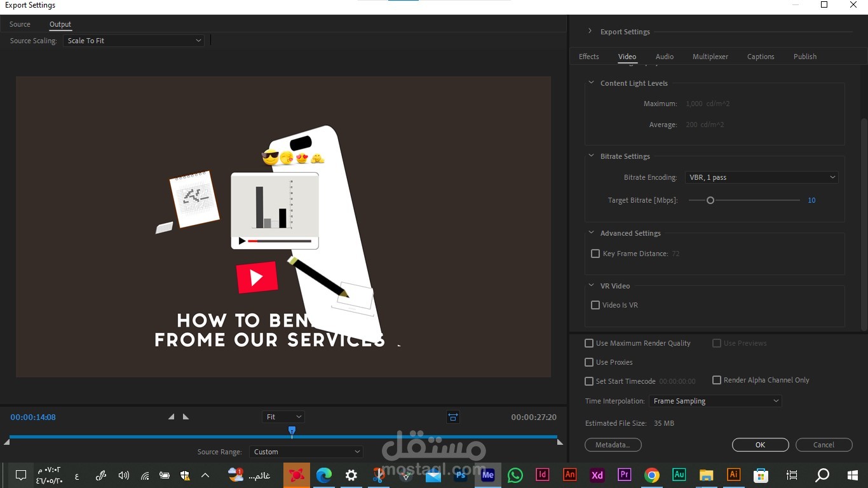This screenshot has width=868, height=488.
Task: Open Windows Settings gear from the taskbar
Action: 351,475
